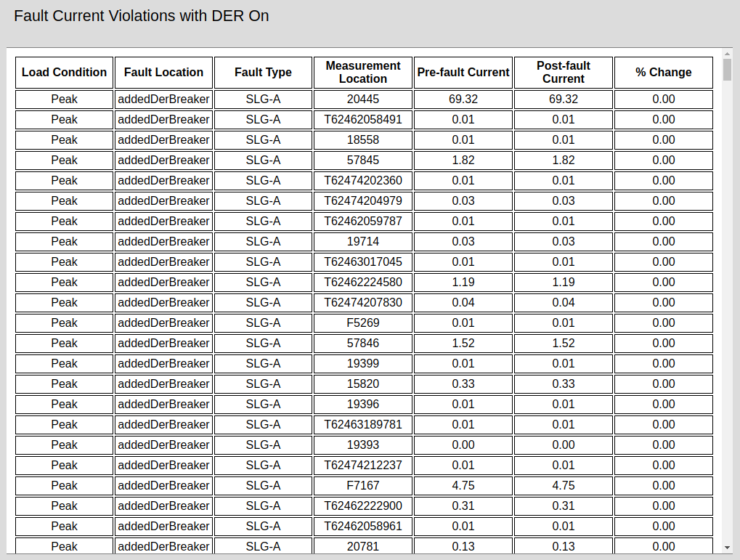Click pre-fault current 0.13 cell
This screenshot has height=560, width=740.
tap(463, 545)
